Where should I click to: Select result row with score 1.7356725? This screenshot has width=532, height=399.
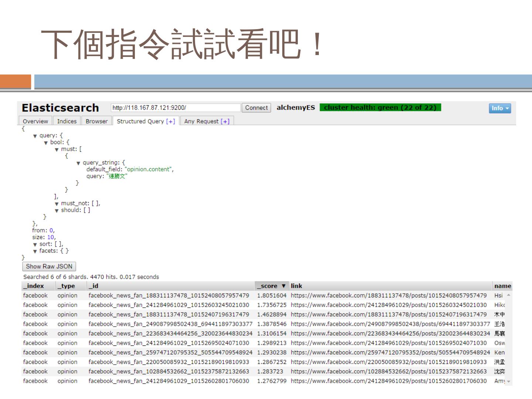(x=263, y=305)
